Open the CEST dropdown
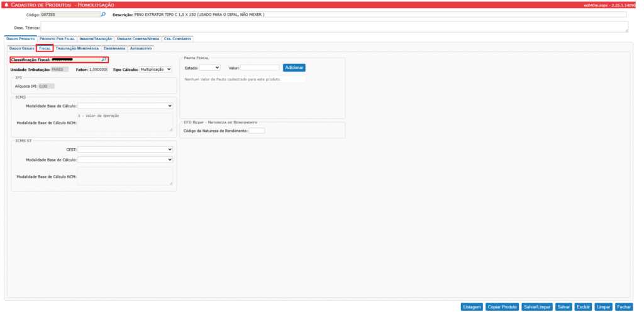 (125, 149)
